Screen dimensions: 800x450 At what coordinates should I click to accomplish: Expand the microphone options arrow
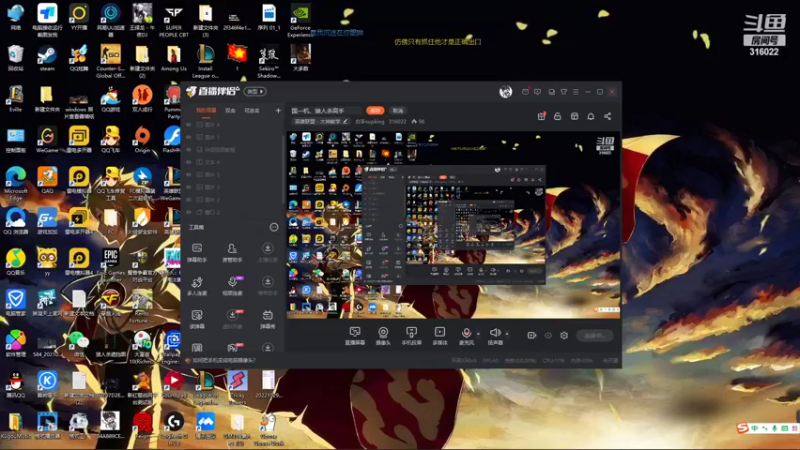coord(478,334)
